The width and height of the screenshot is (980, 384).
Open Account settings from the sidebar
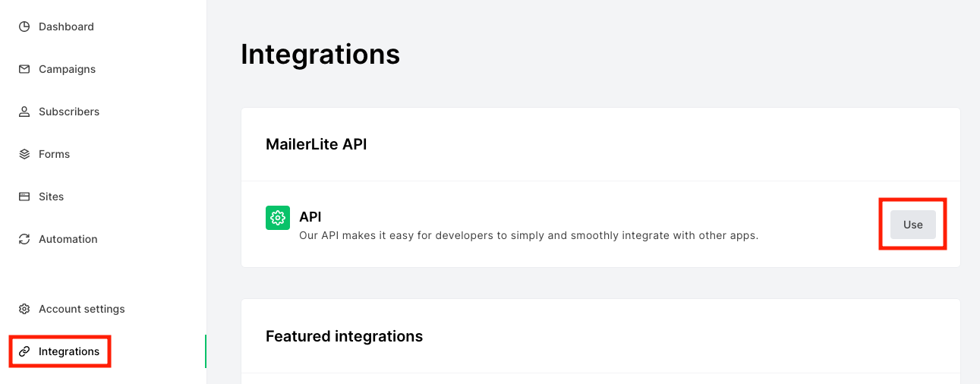(82, 309)
